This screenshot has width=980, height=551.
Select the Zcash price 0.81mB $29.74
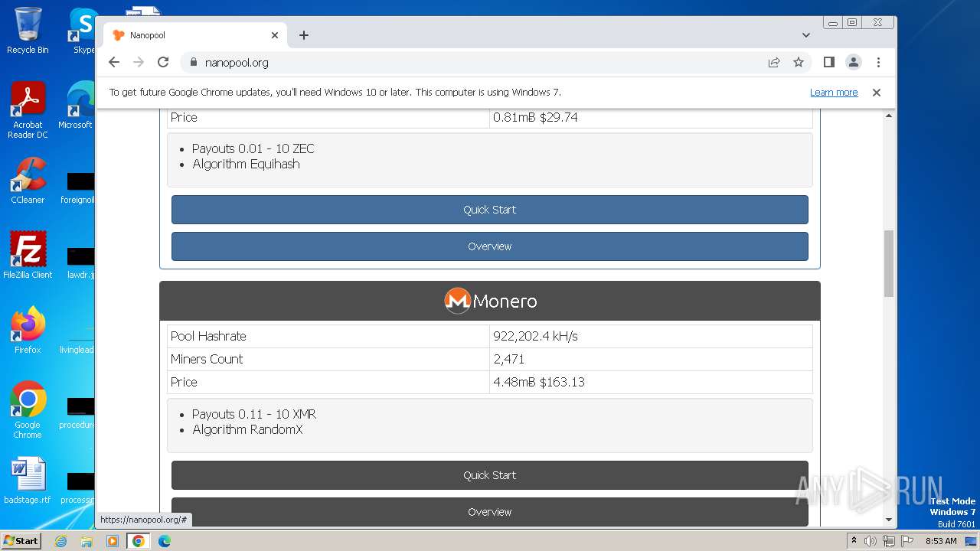(535, 117)
